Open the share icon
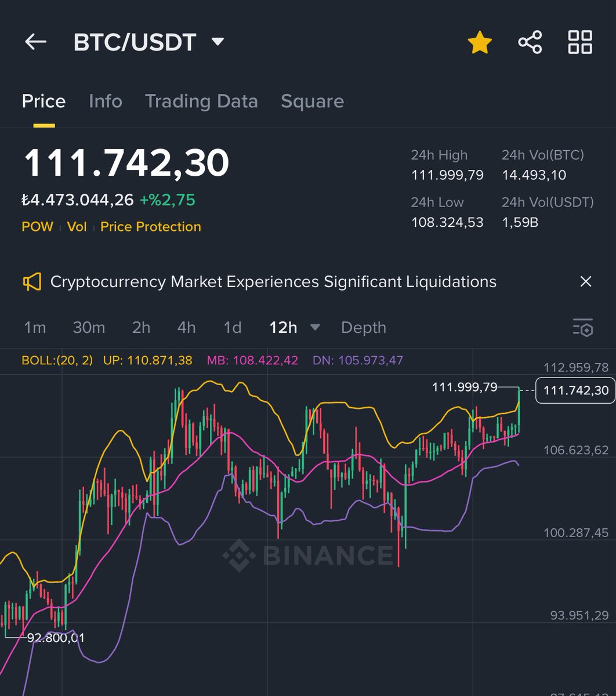This screenshot has height=696, width=616. 528,42
